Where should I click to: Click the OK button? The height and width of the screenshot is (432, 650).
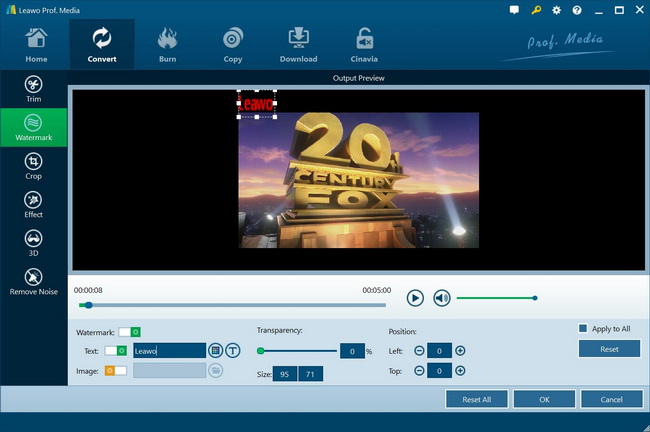(544, 399)
